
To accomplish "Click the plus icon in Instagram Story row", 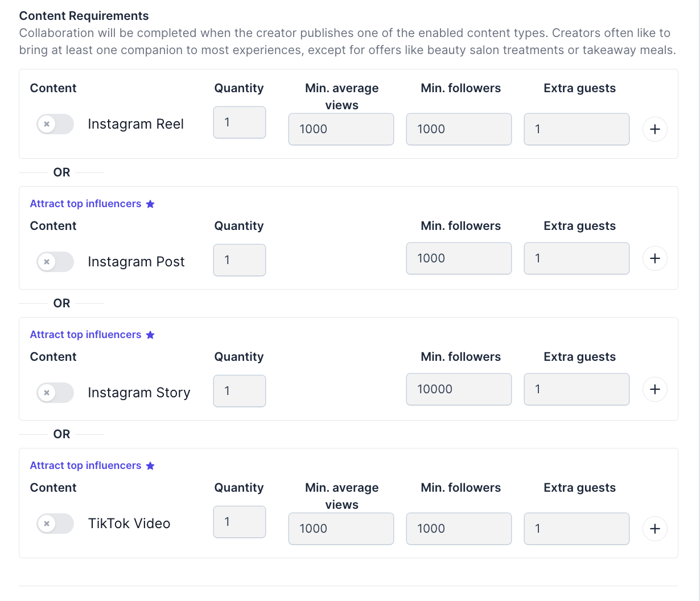I will (x=654, y=389).
